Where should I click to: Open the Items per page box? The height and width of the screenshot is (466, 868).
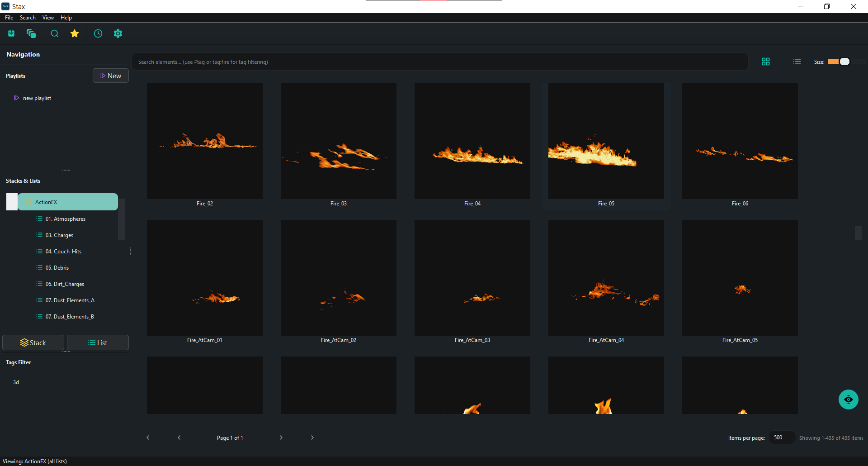(x=781, y=437)
